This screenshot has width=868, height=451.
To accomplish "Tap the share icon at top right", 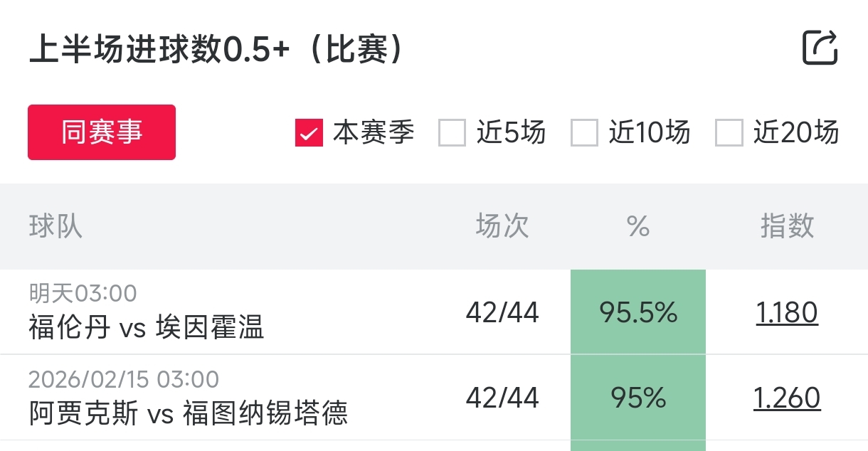I will pyautogui.click(x=820, y=48).
